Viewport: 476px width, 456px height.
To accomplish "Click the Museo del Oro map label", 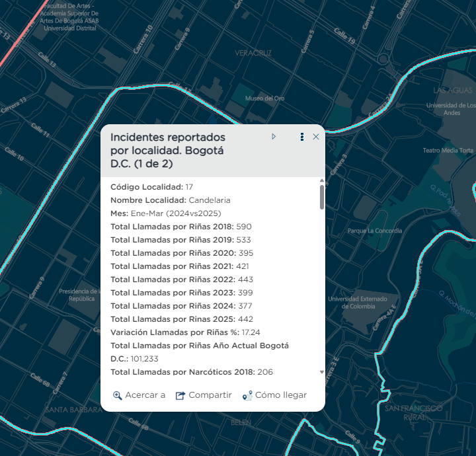I will coord(264,98).
